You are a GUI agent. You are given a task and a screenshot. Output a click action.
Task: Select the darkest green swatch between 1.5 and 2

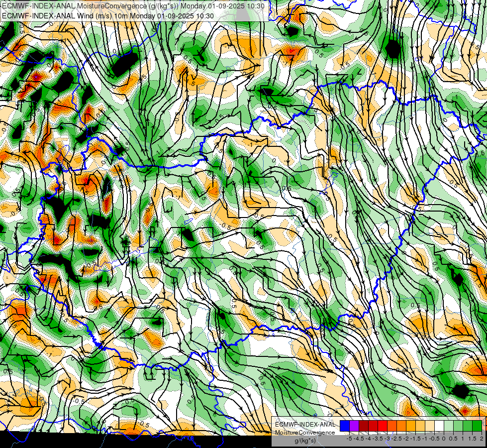coord(477,426)
